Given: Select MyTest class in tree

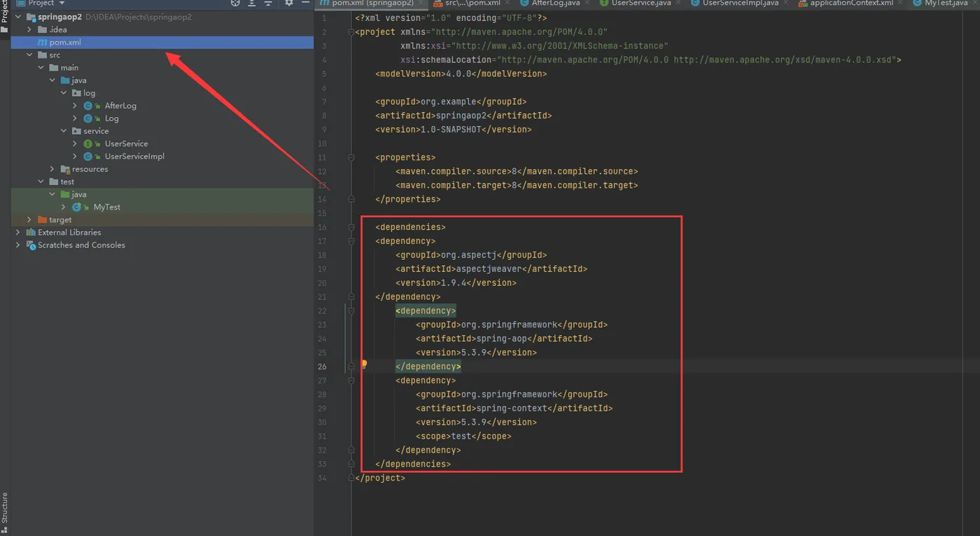Looking at the screenshot, I should [x=107, y=207].
